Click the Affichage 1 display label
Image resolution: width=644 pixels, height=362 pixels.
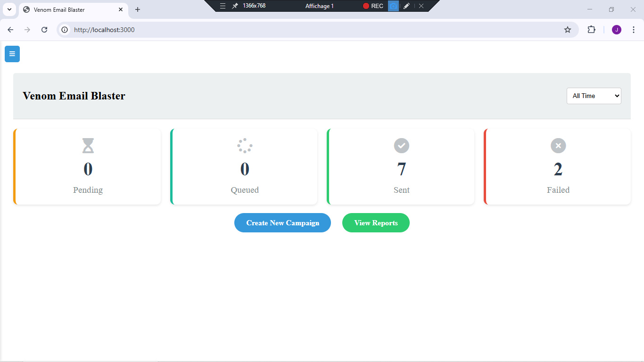(x=320, y=6)
